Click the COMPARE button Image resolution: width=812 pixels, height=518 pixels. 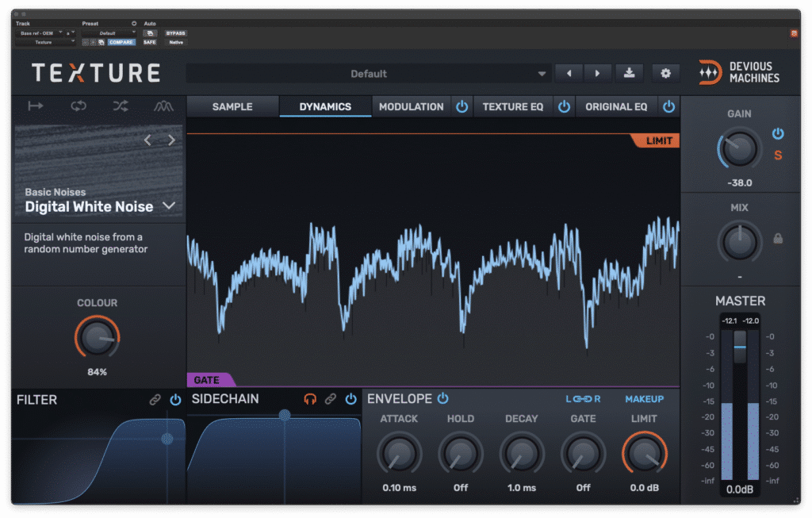121,43
